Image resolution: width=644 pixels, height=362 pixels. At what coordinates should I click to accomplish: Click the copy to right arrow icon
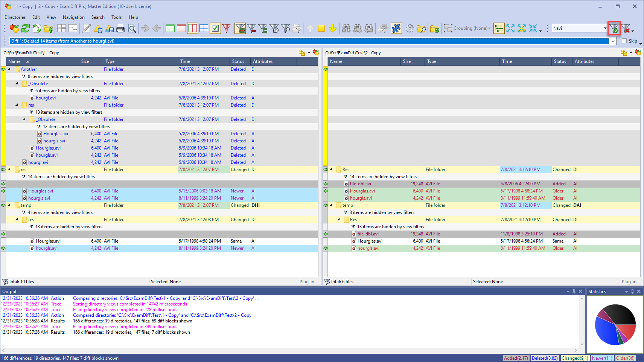(145, 28)
